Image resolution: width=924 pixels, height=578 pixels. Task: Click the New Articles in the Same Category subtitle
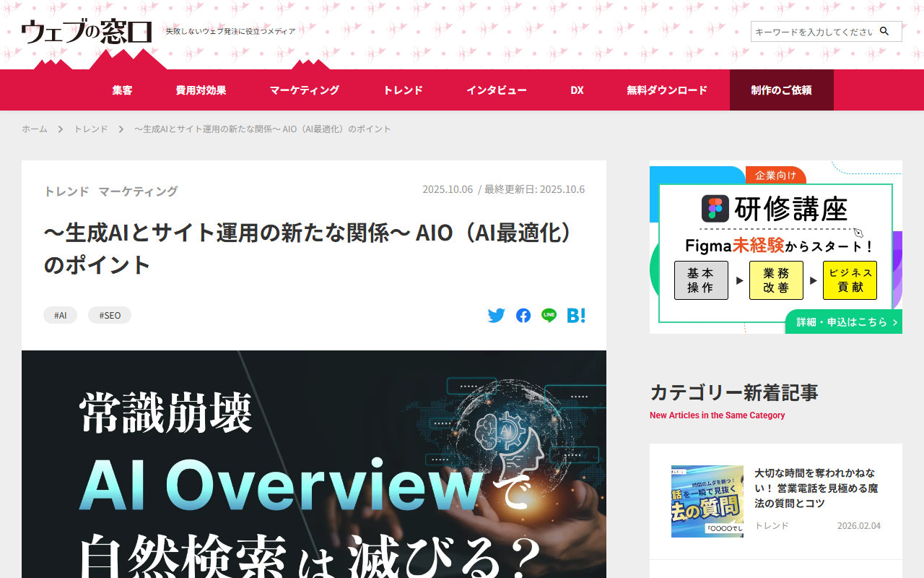(x=718, y=415)
